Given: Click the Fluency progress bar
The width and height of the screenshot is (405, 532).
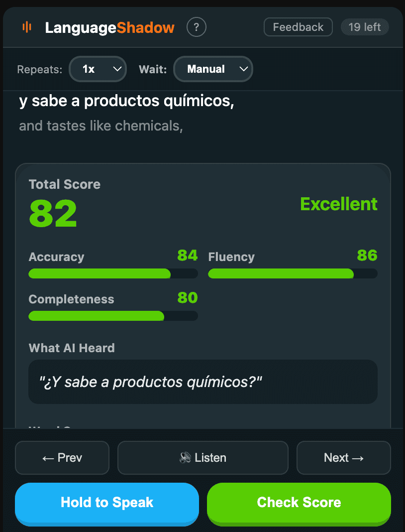Looking at the screenshot, I should point(293,273).
